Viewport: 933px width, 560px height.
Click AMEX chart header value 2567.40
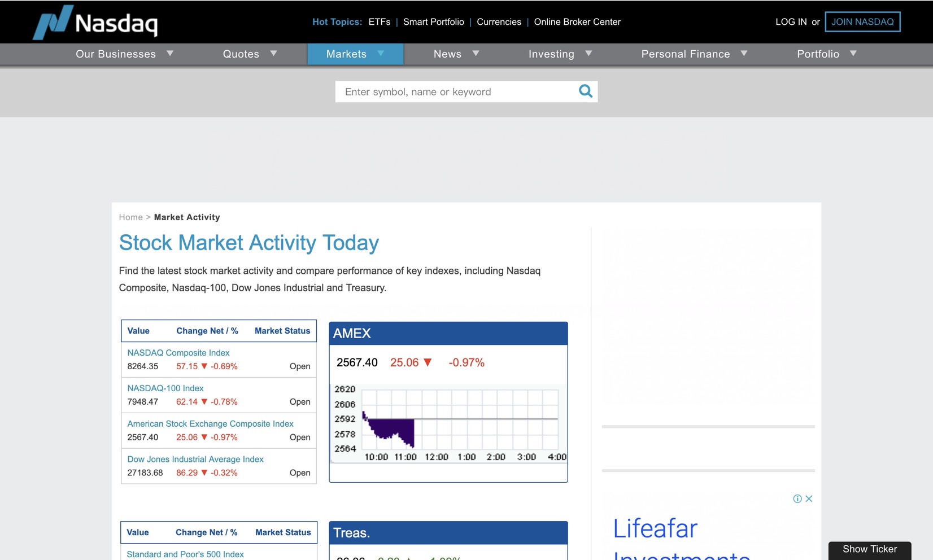(357, 362)
